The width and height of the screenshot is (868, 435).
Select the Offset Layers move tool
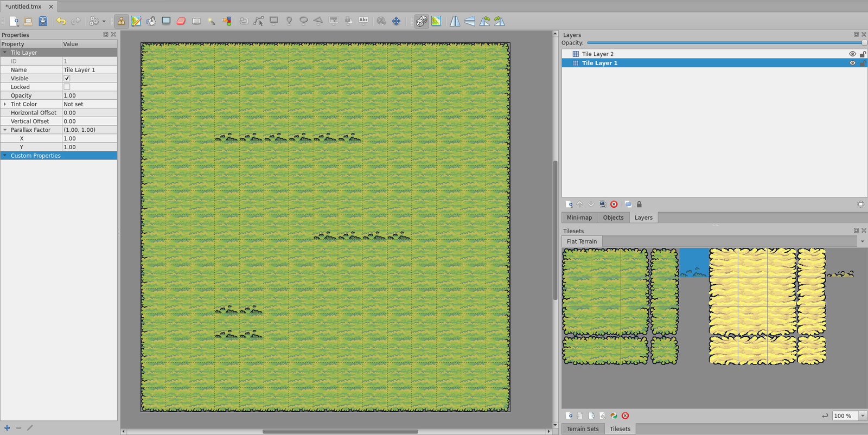pyautogui.click(x=397, y=21)
